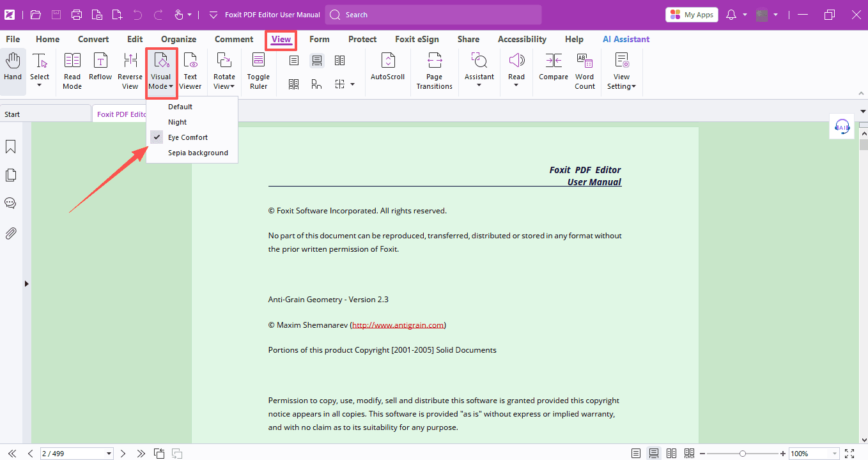
Task: Click the Search field in title bar
Action: coord(433,14)
